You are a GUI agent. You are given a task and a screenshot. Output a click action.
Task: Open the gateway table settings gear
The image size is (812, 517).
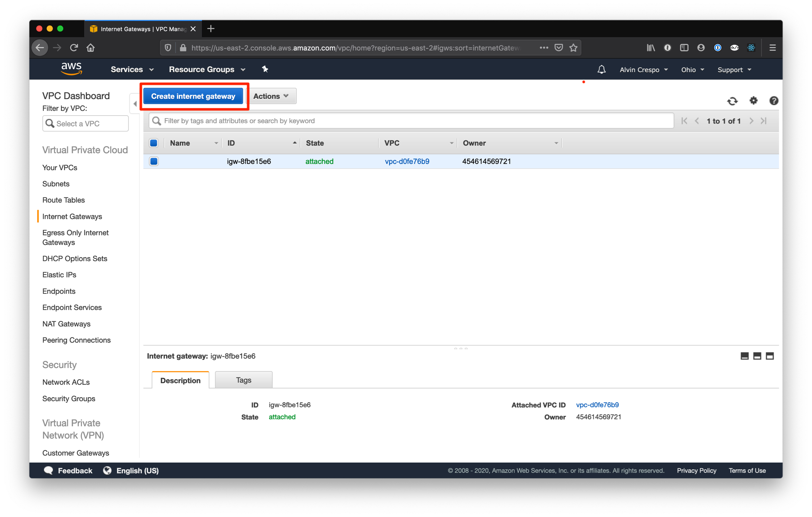tap(753, 101)
